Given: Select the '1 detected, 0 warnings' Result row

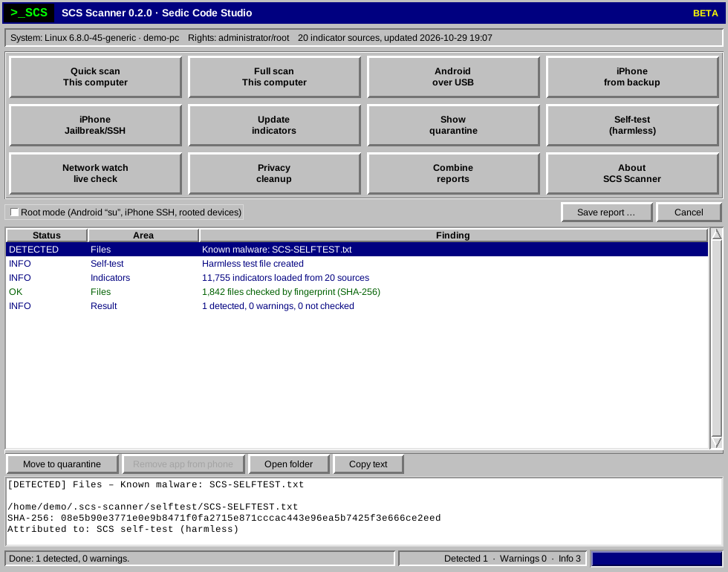Looking at the screenshot, I should (357, 306).
